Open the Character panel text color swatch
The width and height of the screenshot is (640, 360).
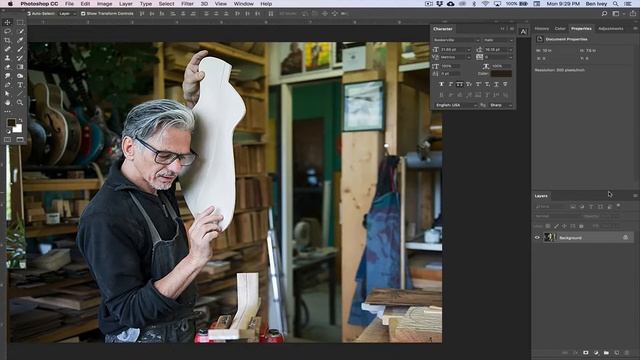click(501, 73)
